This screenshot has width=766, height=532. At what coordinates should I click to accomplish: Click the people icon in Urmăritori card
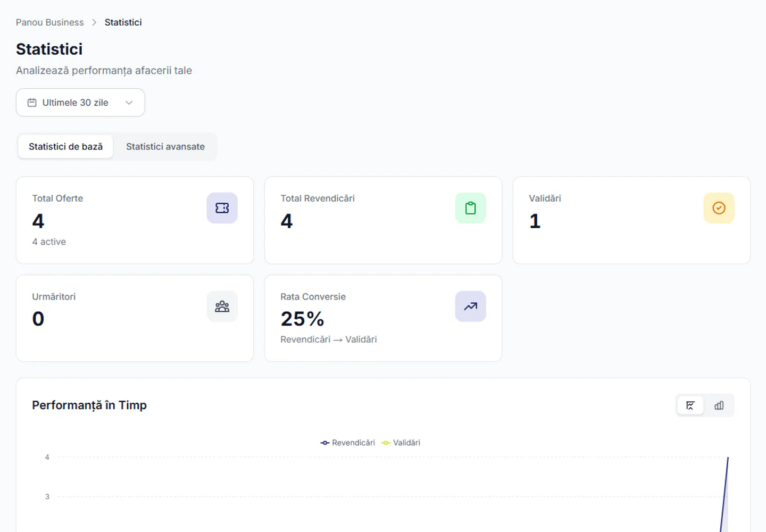click(x=222, y=306)
